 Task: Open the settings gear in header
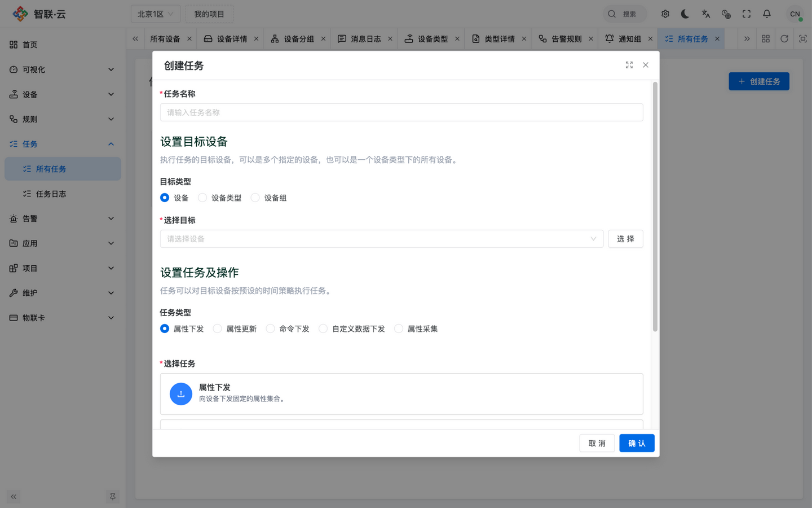point(665,14)
